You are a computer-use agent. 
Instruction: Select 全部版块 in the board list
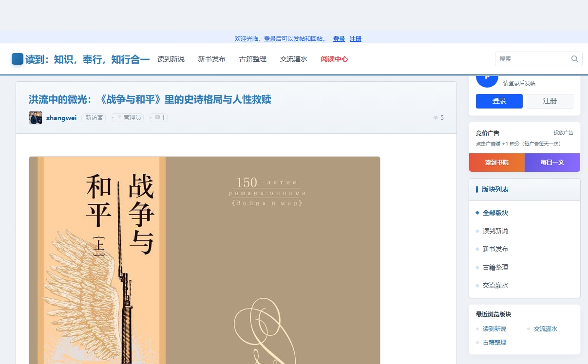[x=495, y=213]
